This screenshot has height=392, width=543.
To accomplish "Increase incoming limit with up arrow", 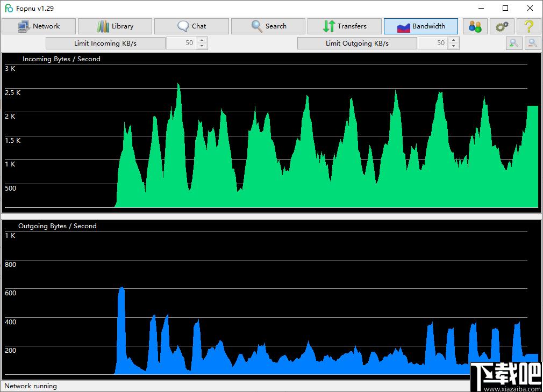I will point(202,40).
